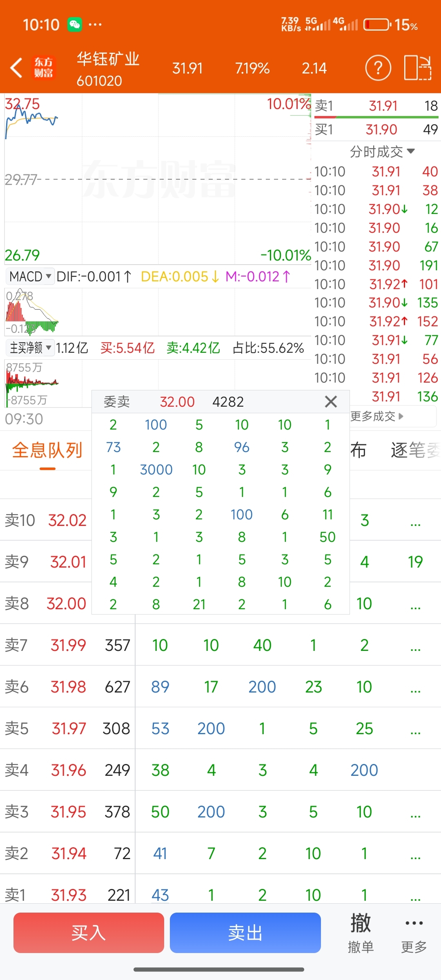Tap the 21 order in popup
The image size is (441, 980).
click(x=199, y=604)
